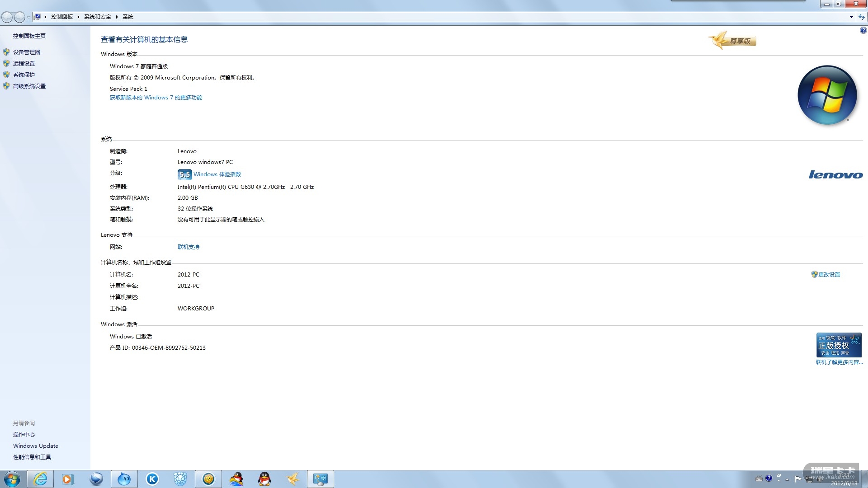Expand the 系统和安全 breadcrumb arrow

click(117, 17)
